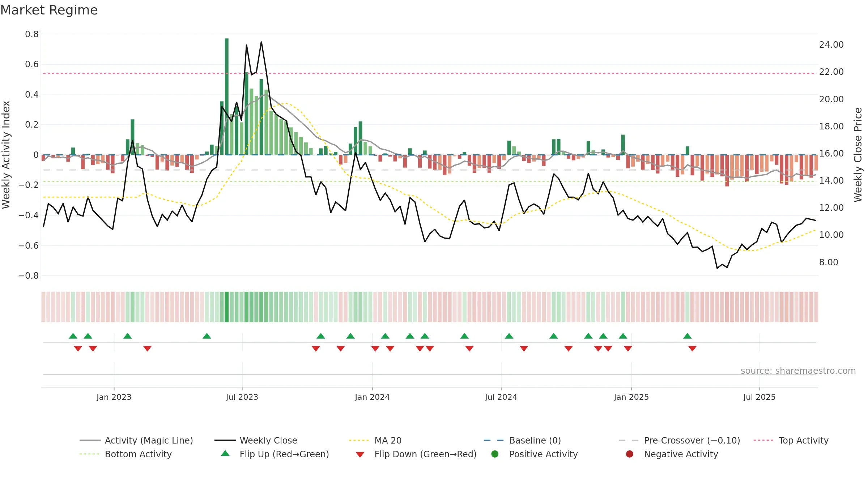Viewport: 868px width, 488px height.
Task: Click the Weekly Activity Index axis title
Action: 6,155
